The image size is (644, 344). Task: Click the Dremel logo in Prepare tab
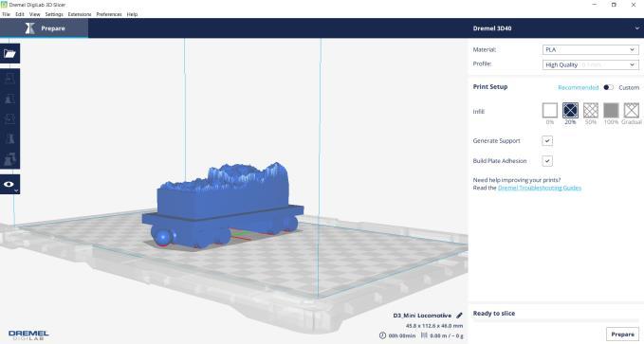click(x=29, y=27)
